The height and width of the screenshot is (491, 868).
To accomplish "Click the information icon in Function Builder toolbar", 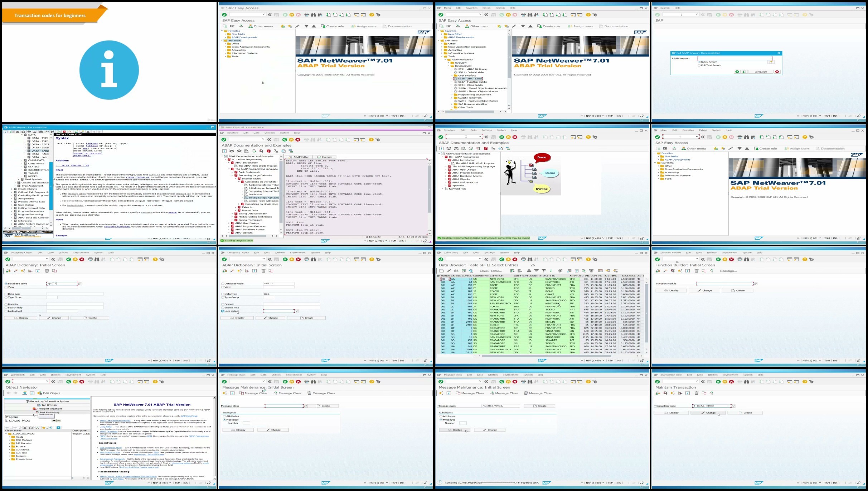I will point(688,271).
